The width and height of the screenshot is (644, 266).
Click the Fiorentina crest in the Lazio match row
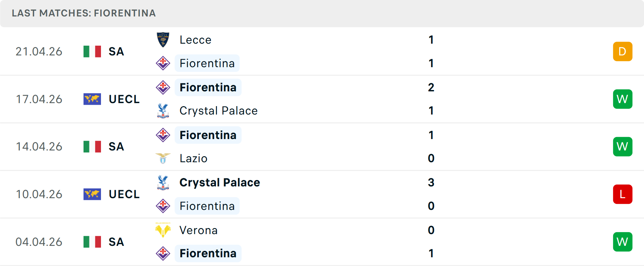163,135
